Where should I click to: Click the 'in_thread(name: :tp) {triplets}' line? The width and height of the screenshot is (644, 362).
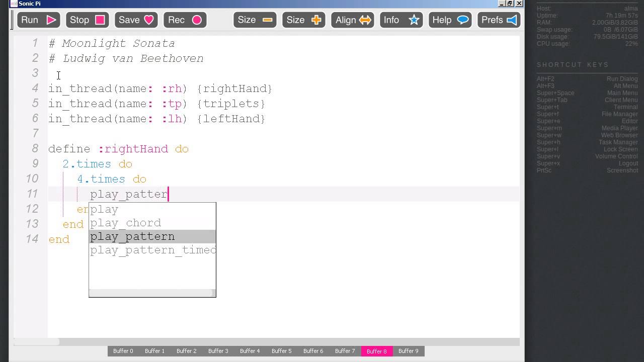click(x=156, y=104)
